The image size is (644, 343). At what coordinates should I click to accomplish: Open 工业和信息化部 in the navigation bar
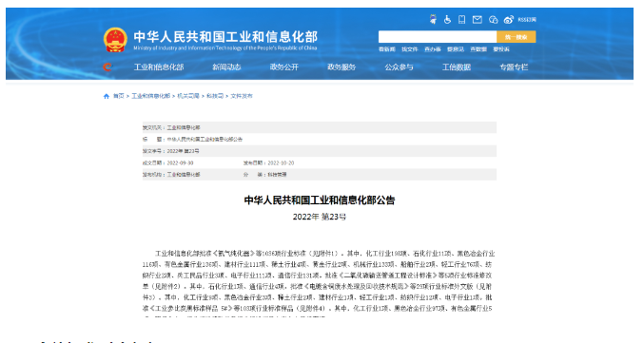tap(159, 67)
